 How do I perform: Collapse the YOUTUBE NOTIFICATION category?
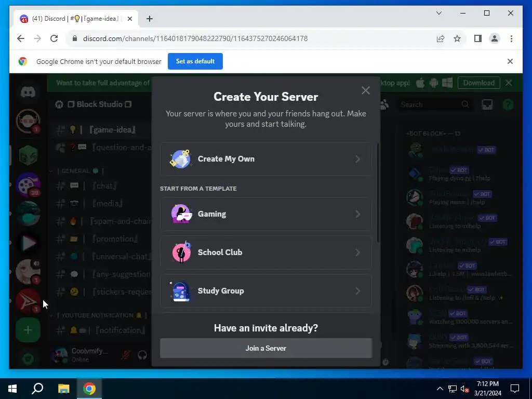98,315
